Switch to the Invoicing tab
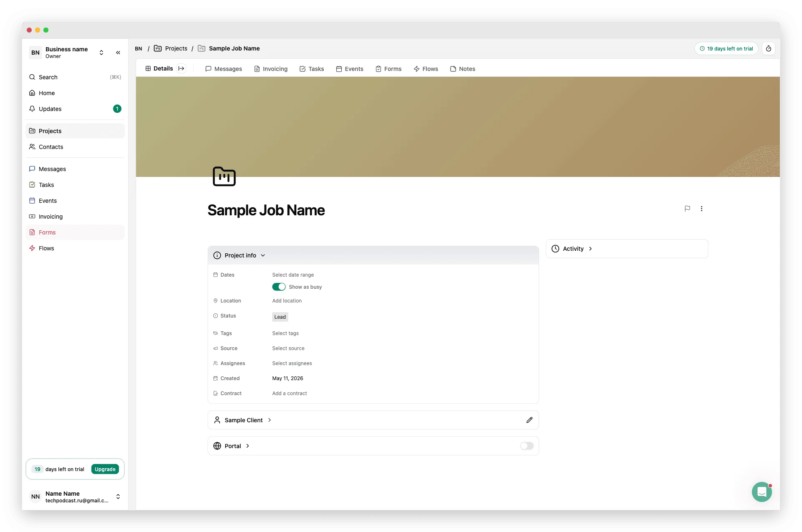This screenshot has height=532, width=802. tap(271, 69)
